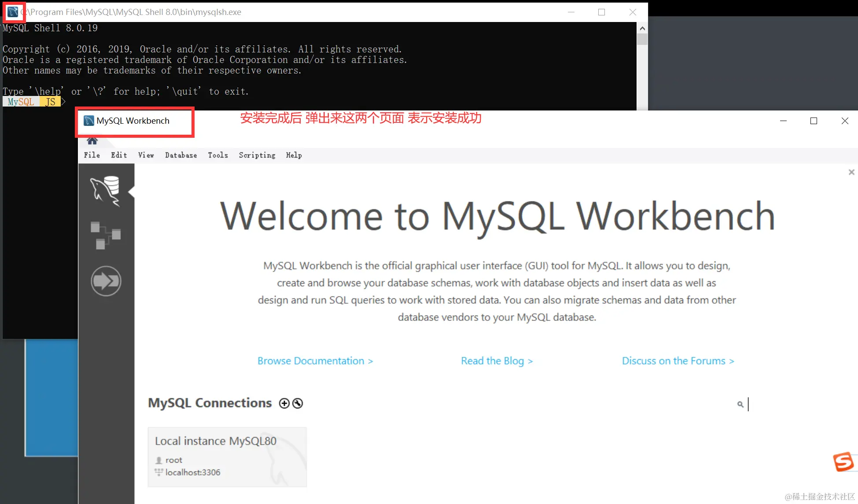The image size is (858, 504).
Task: Open the Models sidebar icon
Action: (x=106, y=235)
